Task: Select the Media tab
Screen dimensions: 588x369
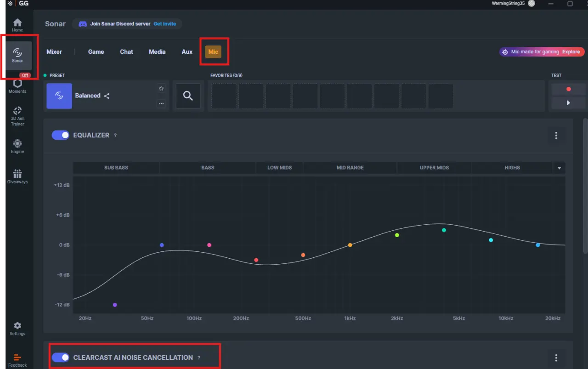Action: coord(157,52)
